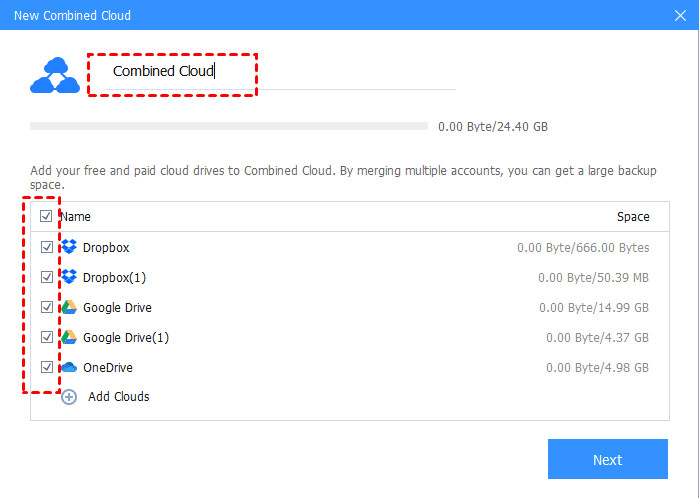
Task: Click the Name column header
Action: tap(75, 217)
